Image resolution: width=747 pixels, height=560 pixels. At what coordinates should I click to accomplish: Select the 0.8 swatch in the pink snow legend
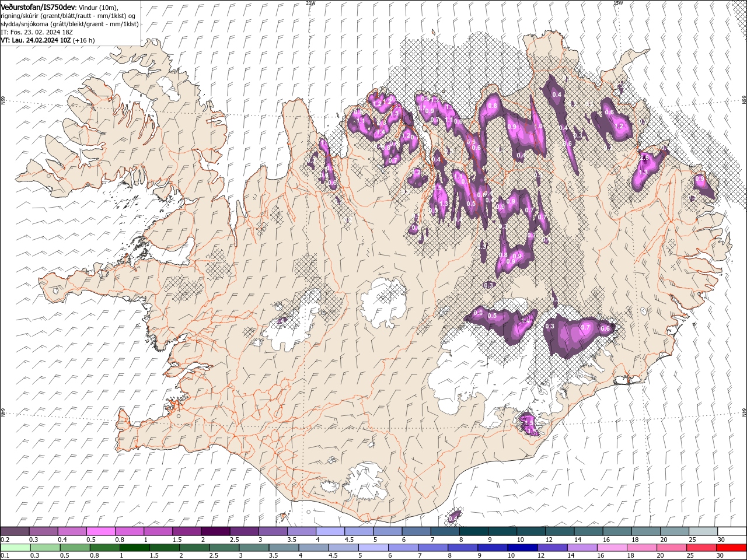pyautogui.click(x=130, y=531)
